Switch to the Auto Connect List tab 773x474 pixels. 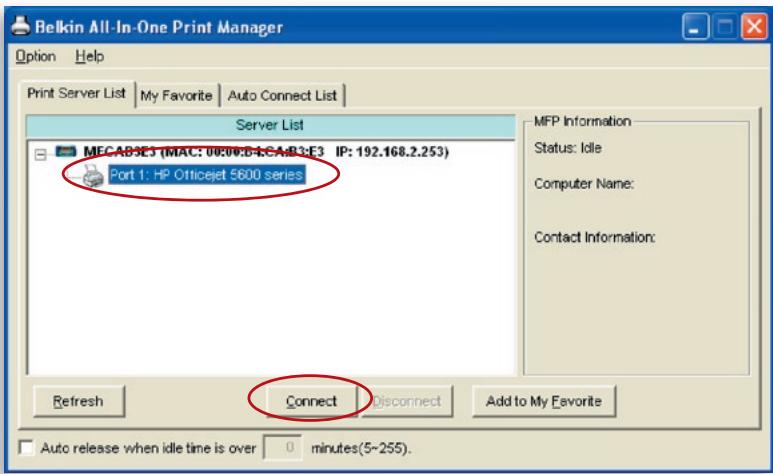click(282, 95)
